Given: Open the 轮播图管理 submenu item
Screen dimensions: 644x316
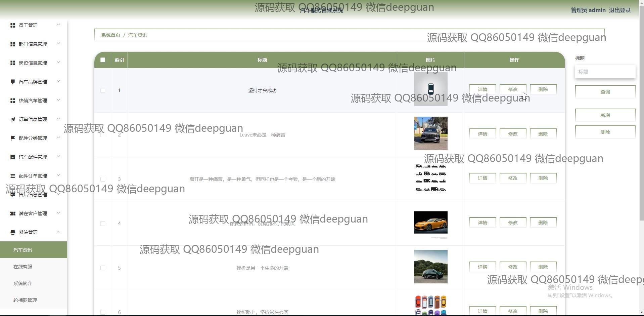Looking at the screenshot, I should [34, 300].
